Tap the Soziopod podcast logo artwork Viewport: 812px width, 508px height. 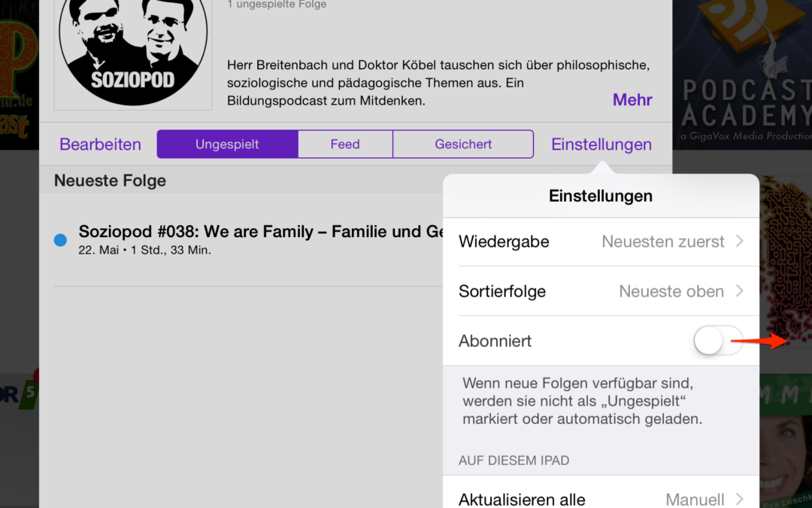pos(133,53)
